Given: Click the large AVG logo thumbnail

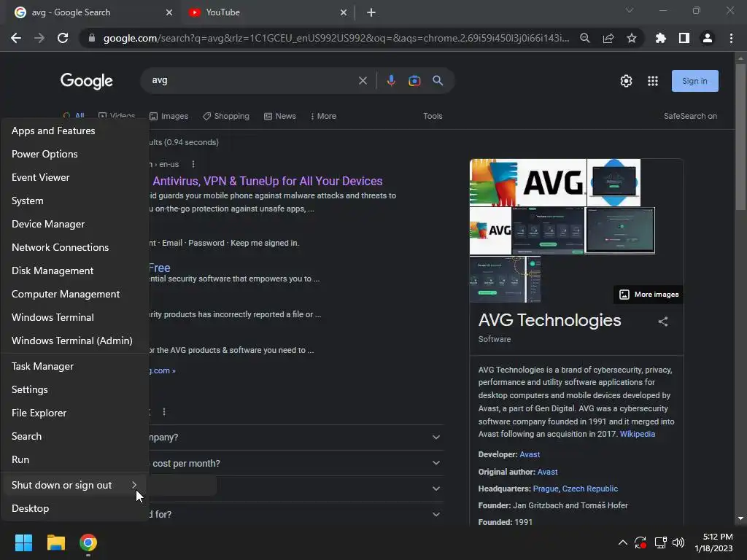Looking at the screenshot, I should pos(528,182).
